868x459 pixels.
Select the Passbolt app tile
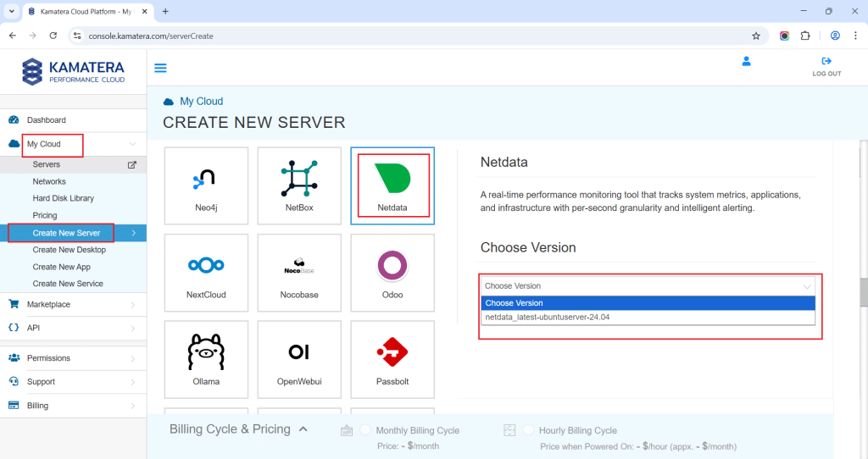pyautogui.click(x=392, y=359)
